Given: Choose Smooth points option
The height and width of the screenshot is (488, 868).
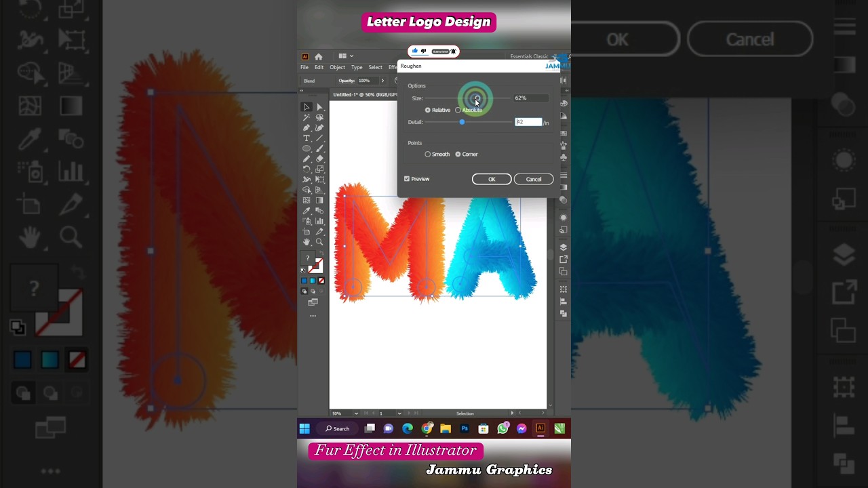Looking at the screenshot, I should click(437, 155).
